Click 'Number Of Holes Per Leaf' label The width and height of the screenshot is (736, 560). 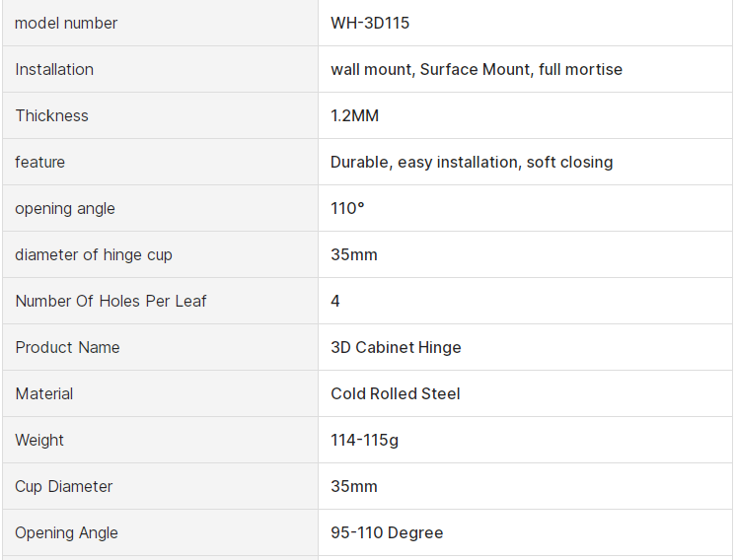(x=110, y=301)
